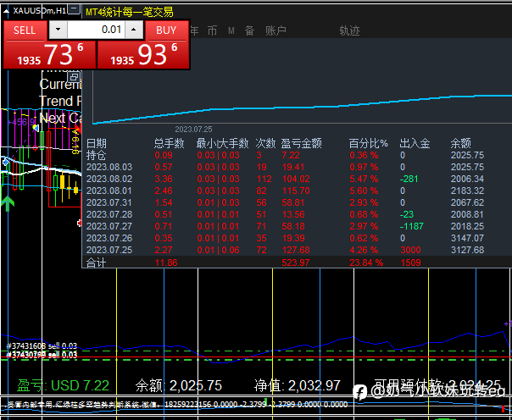Click the 2023.07.25 label under equity curve
This screenshot has width=512, height=420.
click(x=193, y=130)
